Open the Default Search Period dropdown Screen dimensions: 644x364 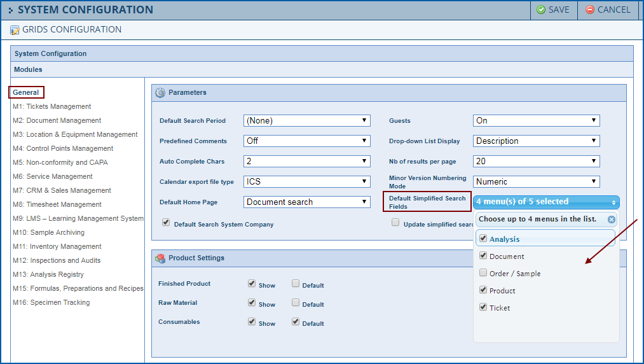306,120
